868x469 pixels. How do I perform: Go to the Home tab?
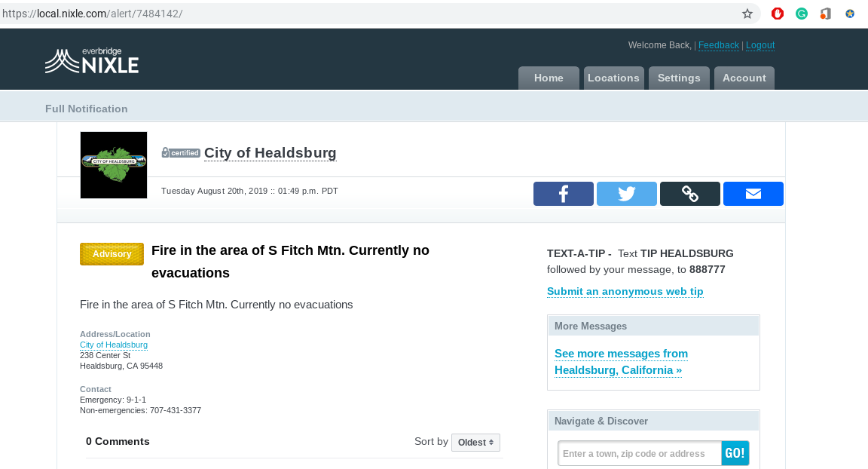point(549,78)
